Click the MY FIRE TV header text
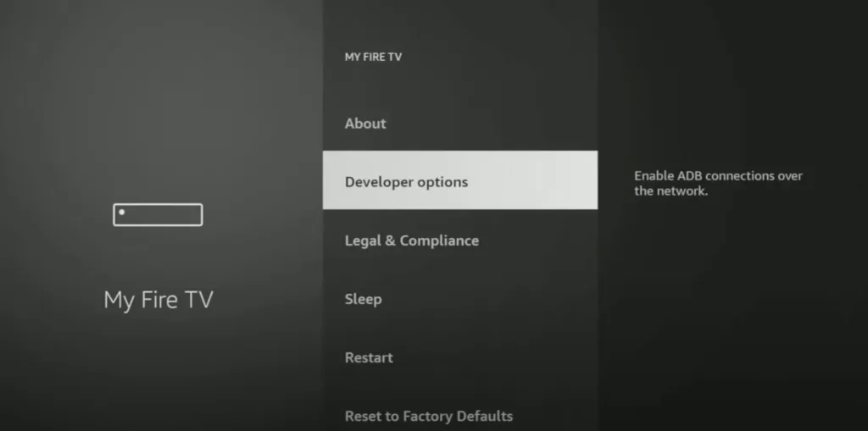 coord(373,57)
